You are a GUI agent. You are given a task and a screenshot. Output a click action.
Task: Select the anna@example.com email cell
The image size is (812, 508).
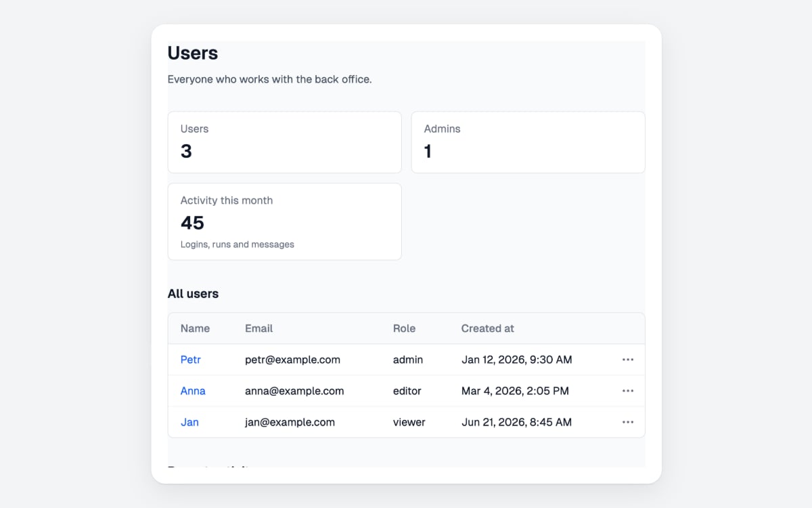(294, 391)
